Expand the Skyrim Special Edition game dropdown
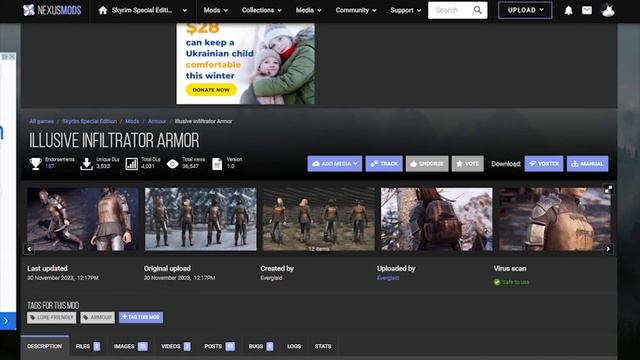The width and height of the screenshot is (640, 360). click(x=185, y=11)
